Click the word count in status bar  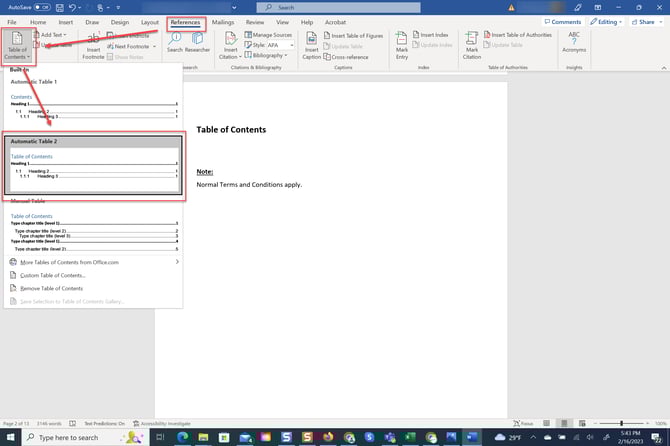point(49,423)
